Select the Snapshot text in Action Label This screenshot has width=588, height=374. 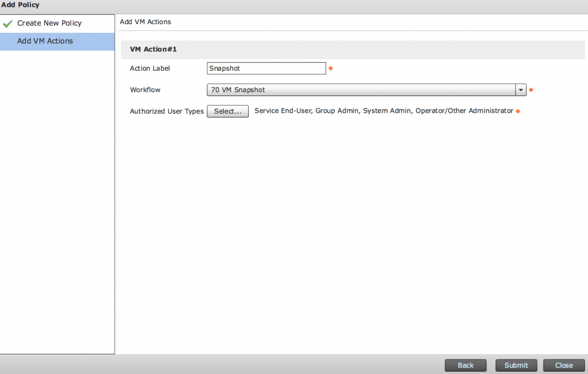[224, 68]
